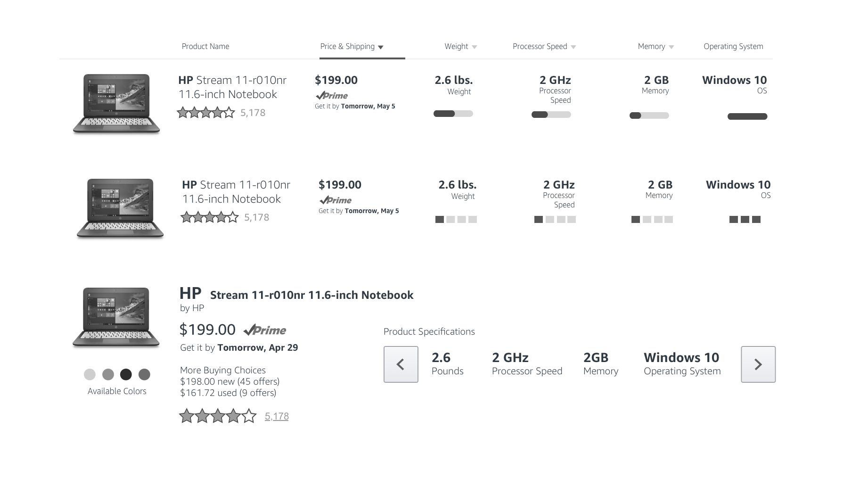Click the laptop thumbnail in the second row
The image size is (868, 478).
tap(120, 208)
